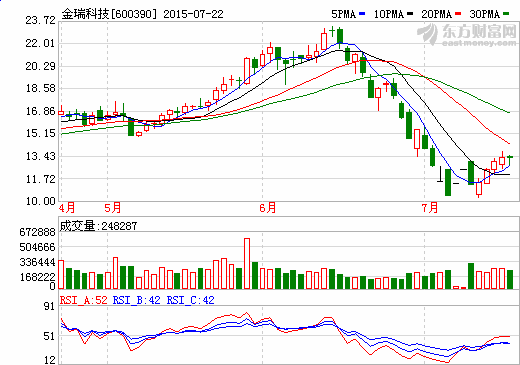Click the 4月 time axis label
520x365 pixels.
[67, 208]
